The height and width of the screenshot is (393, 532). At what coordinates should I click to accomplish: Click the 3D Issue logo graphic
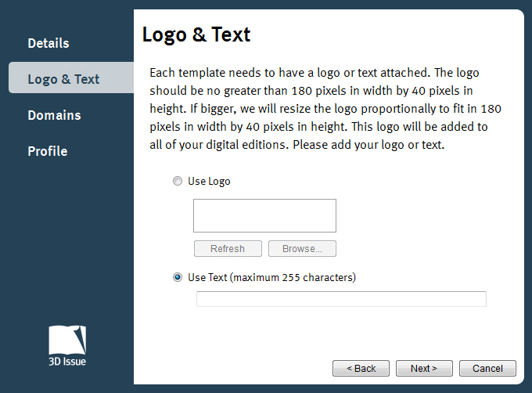click(x=67, y=340)
